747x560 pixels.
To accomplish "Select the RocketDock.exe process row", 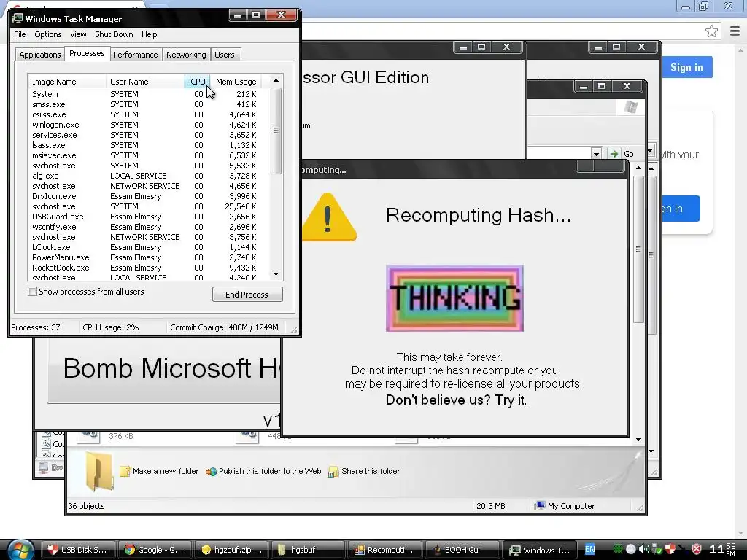I will [149, 268].
